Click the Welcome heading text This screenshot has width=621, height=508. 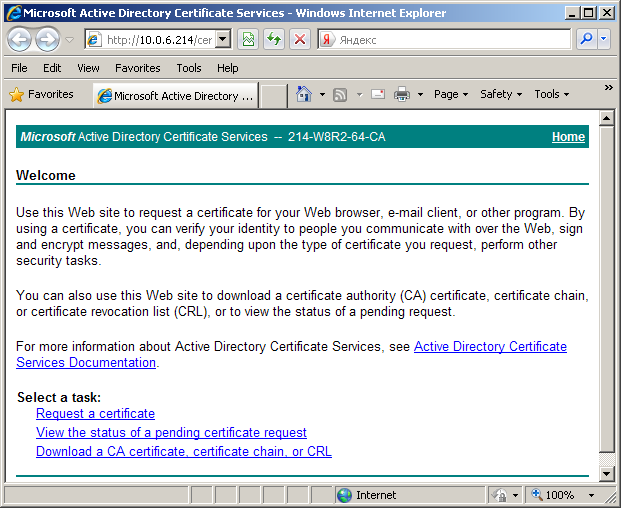tap(46, 175)
